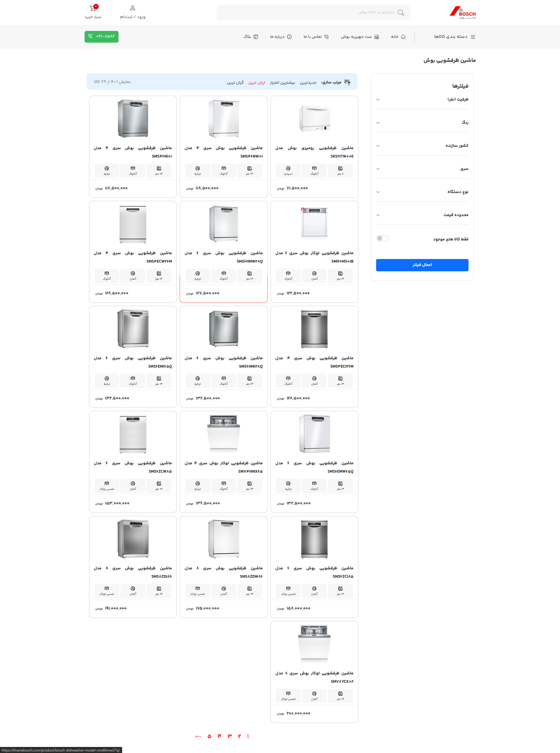
Task: Sort products by بیشترین امتیاز
Action: click(282, 83)
